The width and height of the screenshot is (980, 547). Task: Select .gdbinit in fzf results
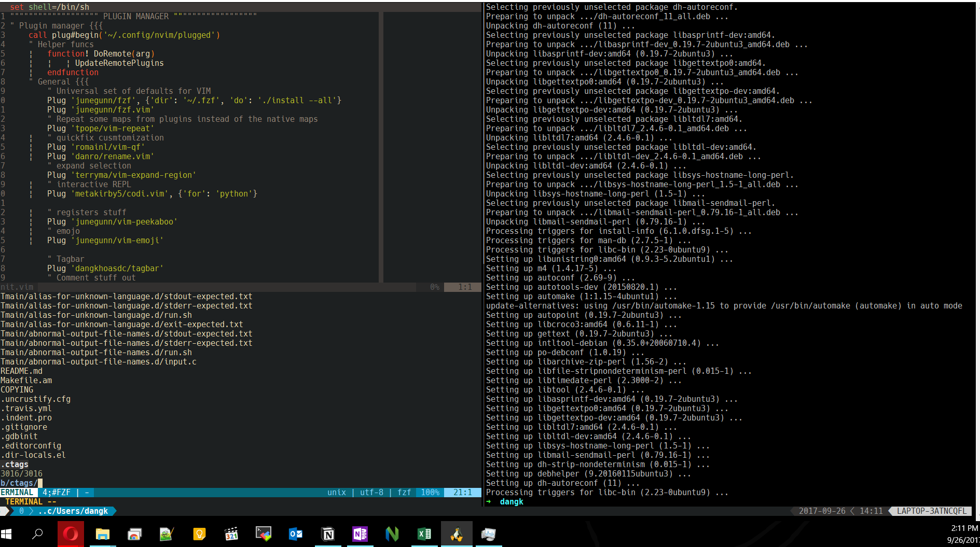pyautogui.click(x=19, y=437)
